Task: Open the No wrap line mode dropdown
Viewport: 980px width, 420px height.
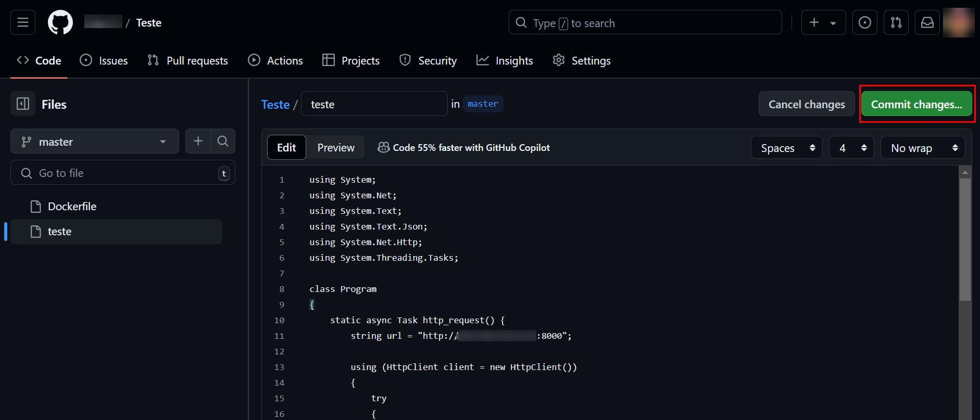Action: tap(922, 148)
